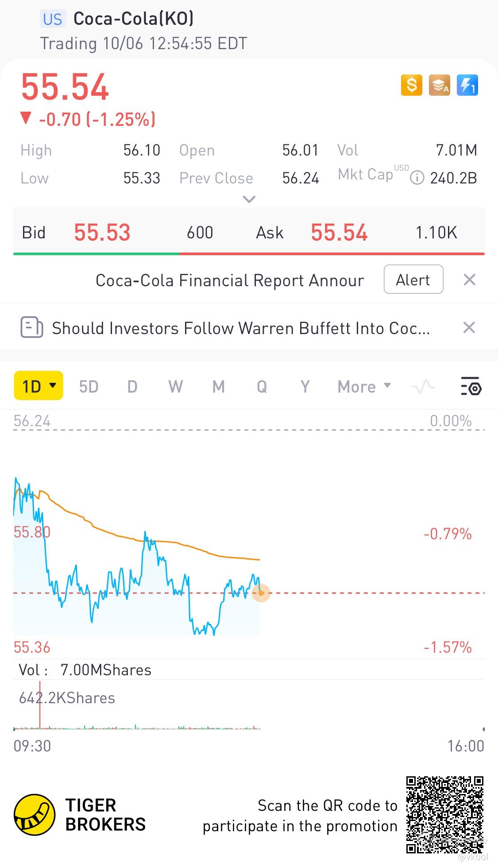Tap the Tiger Brokers logo

point(35,814)
